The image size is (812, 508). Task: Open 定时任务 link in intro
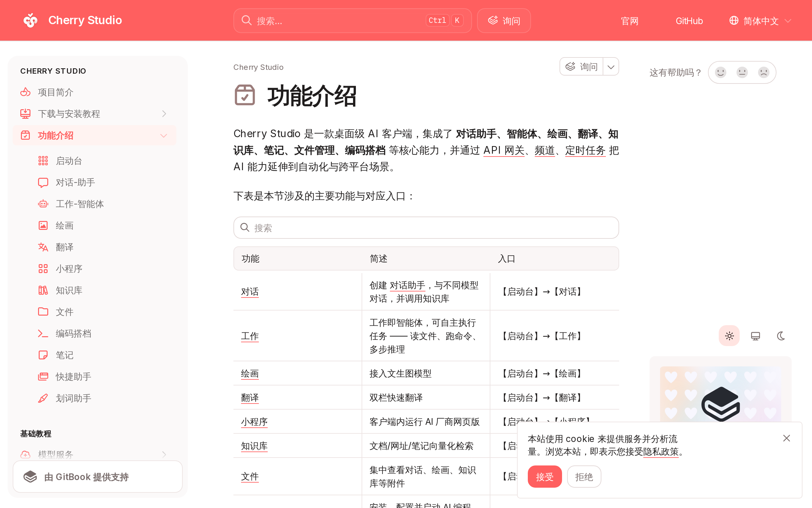point(585,150)
